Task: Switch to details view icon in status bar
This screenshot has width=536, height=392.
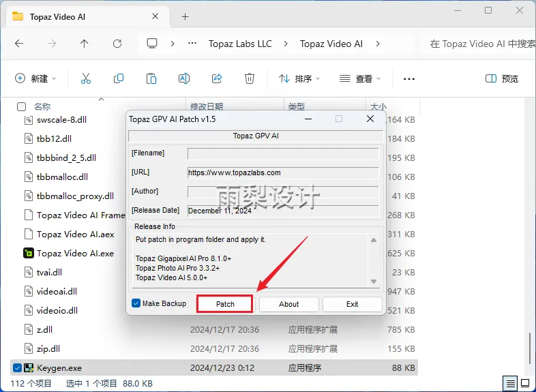Action: [510, 383]
